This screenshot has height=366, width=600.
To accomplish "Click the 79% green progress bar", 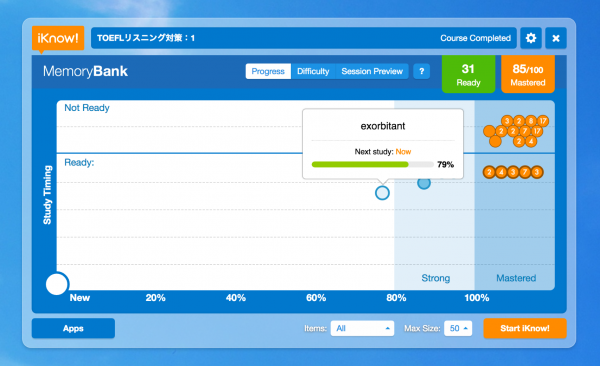I will (373, 165).
